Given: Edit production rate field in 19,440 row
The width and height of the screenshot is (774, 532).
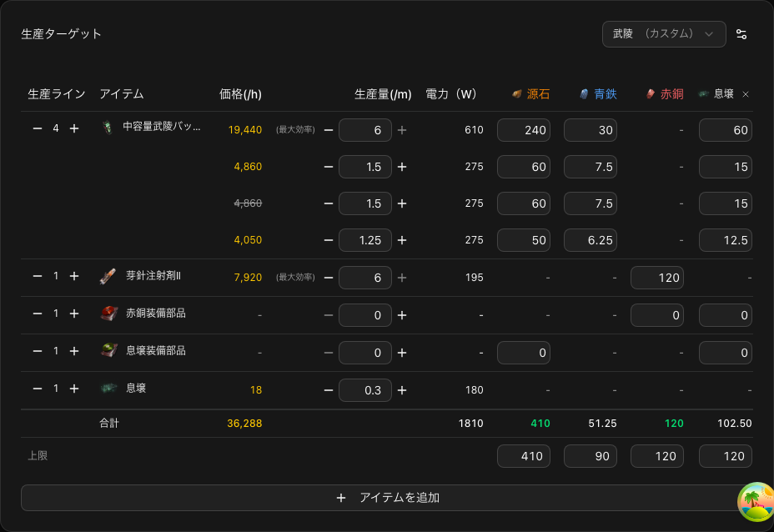Looking at the screenshot, I should [365, 130].
